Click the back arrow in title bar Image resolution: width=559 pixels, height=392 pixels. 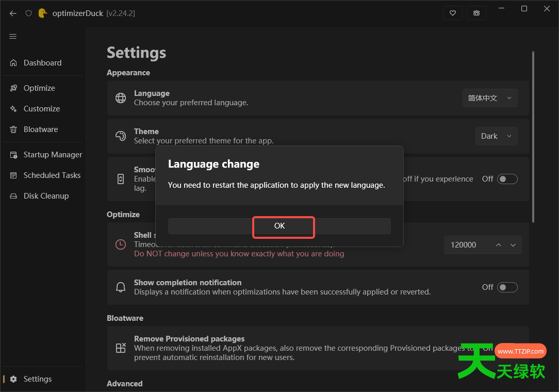coord(13,13)
